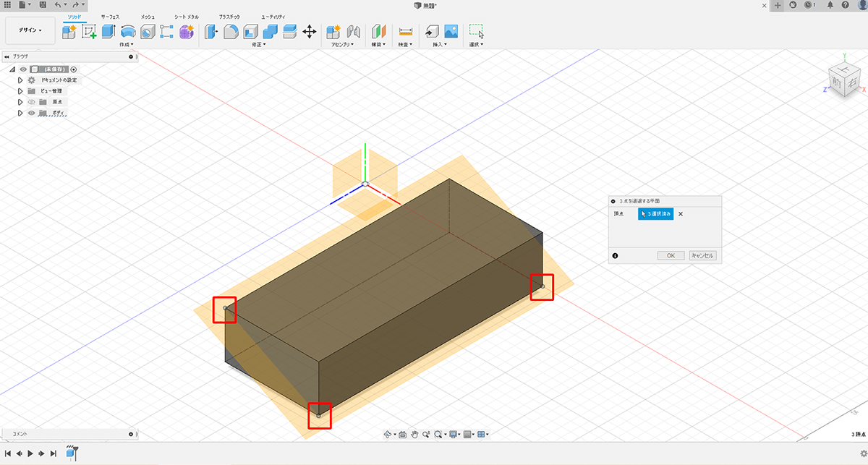This screenshot has height=465, width=868.
Task: Click the radio button next to (未保存) component
Action: pos(74,69)
